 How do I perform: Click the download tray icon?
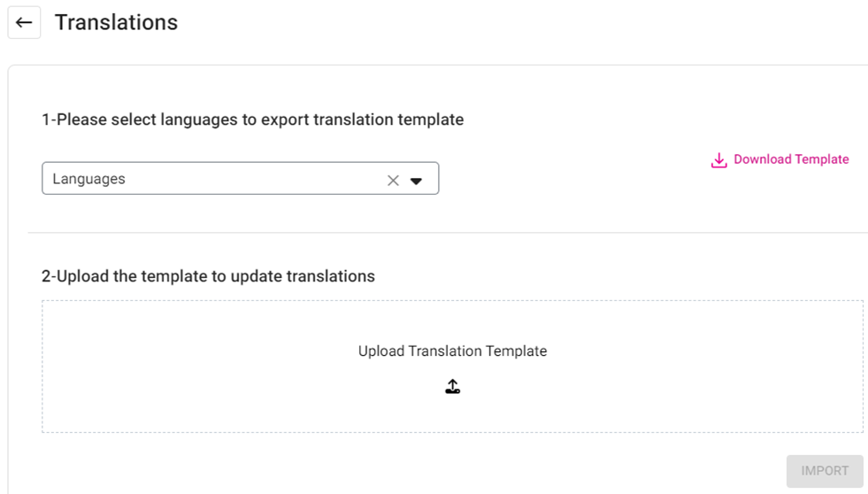coord(718,160)
